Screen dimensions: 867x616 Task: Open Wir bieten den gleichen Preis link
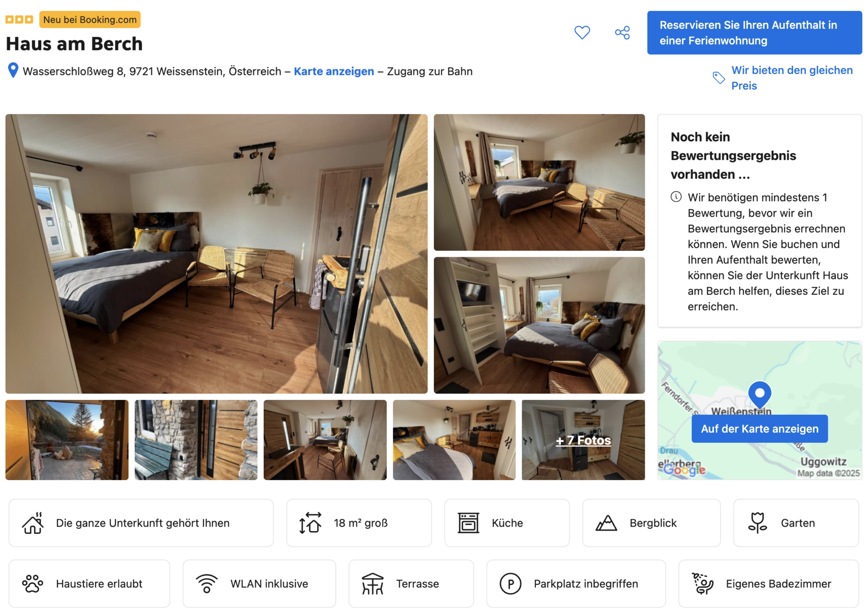tap(792, 78)
